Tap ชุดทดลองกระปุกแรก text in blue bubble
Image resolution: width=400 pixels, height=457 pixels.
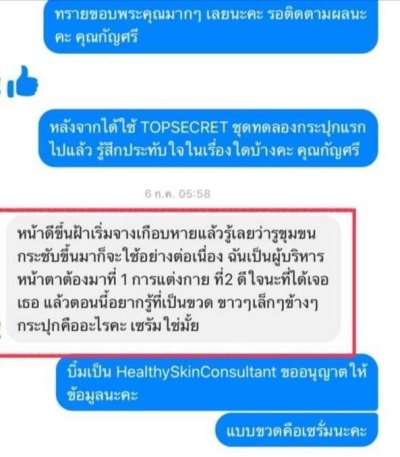click(299, 127)
